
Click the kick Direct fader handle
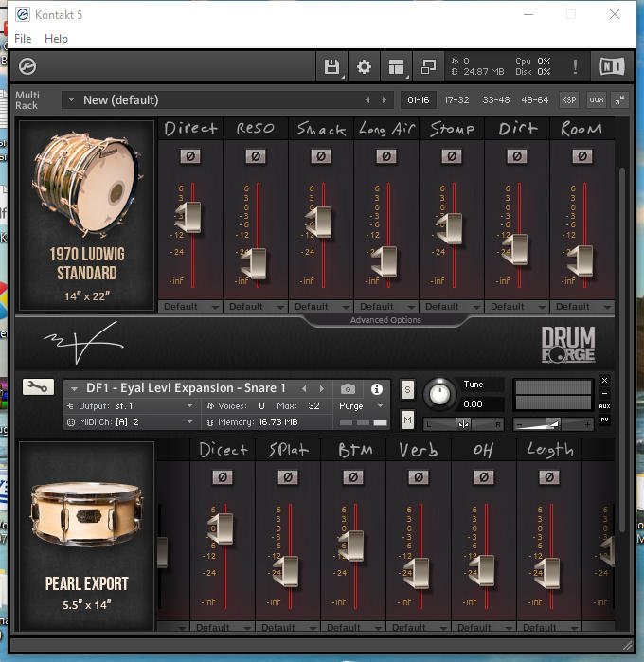tap(189, 218)
